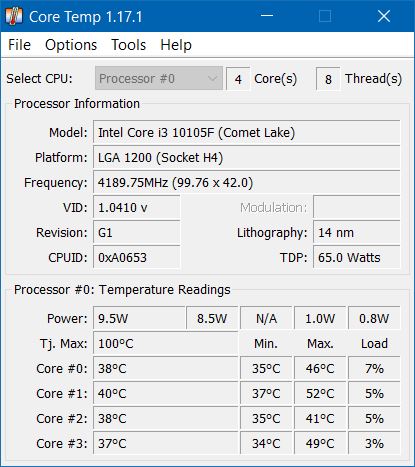Maximize the Core Temp window
This screenshot has height=467, width=415.
[x=325, y=16]
